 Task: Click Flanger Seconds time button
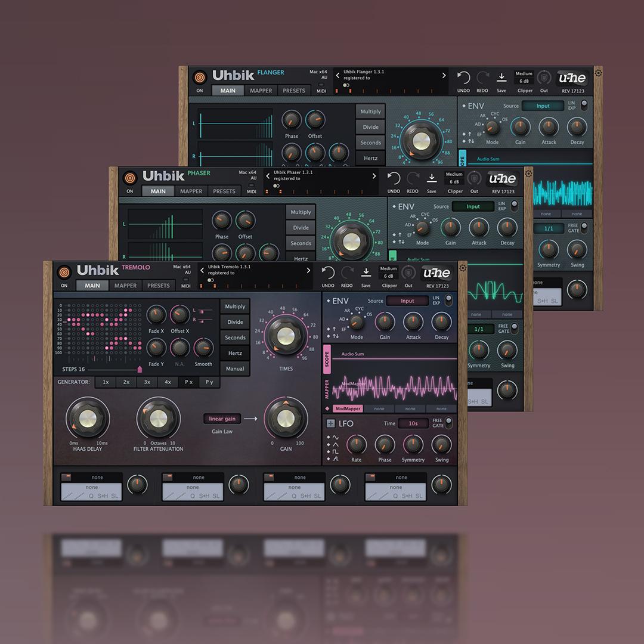[x=370, y=143]
